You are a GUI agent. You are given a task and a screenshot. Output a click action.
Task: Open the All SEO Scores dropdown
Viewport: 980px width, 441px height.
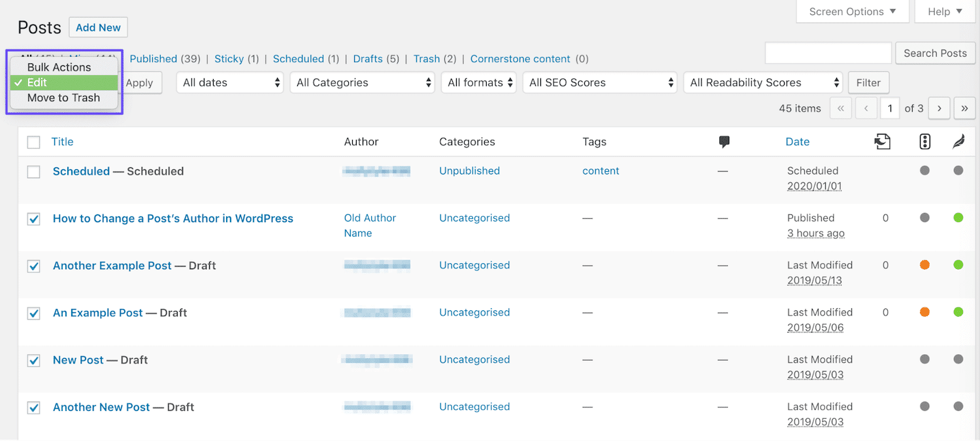click(x=599, y=82)
